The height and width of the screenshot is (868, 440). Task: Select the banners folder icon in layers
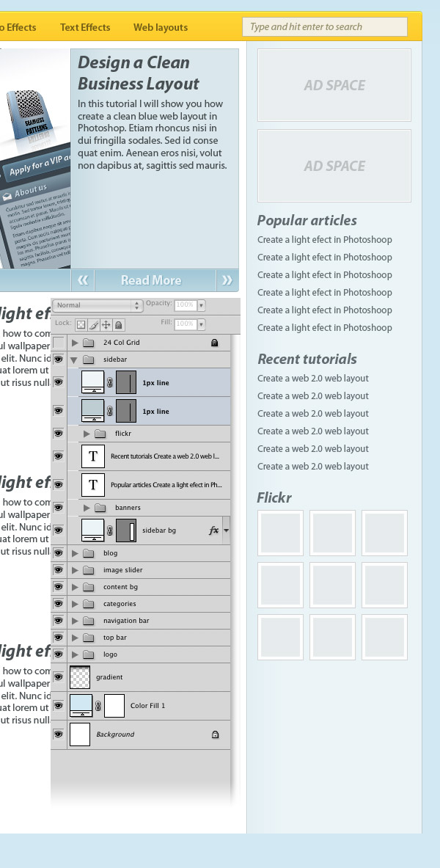(100, 508)
